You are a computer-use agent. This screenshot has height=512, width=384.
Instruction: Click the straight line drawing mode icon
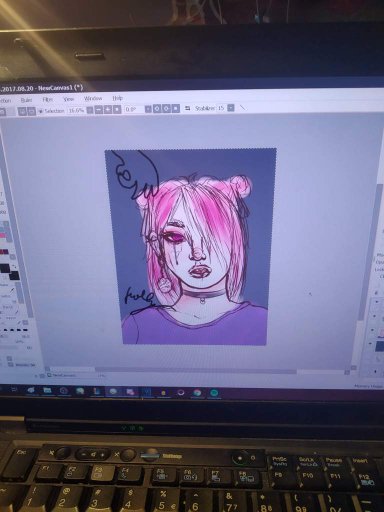243,108
